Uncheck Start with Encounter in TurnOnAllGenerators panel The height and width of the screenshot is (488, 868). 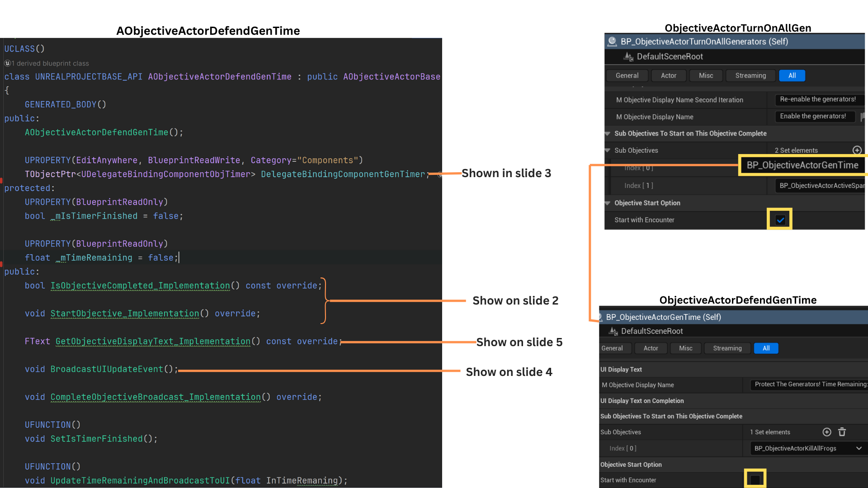click(x=780, y=220)
